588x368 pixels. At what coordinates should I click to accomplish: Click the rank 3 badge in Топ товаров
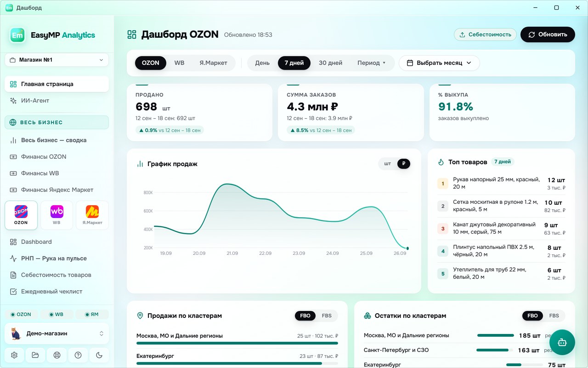(443, 229)
